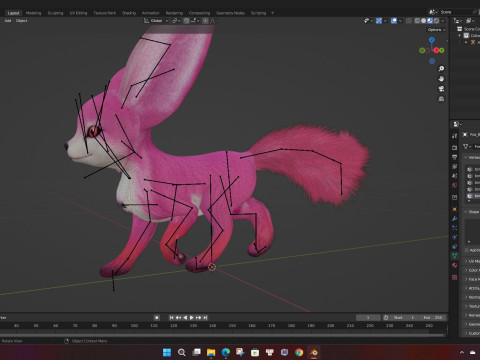Click the blue Z axis gizmo ball
The image size is (480, 360).
point(432,40)
